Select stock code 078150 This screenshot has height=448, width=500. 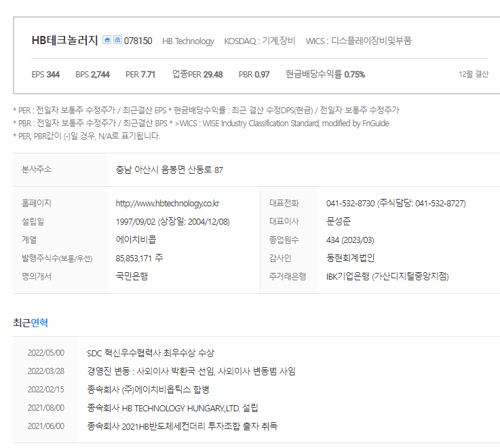click(x=138, y=41)
